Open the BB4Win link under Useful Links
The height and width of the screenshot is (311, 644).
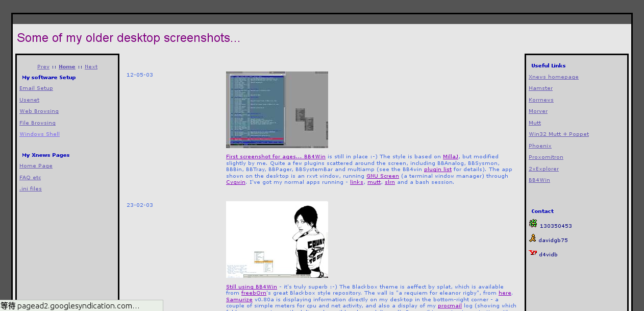click(x=539, y=180)
